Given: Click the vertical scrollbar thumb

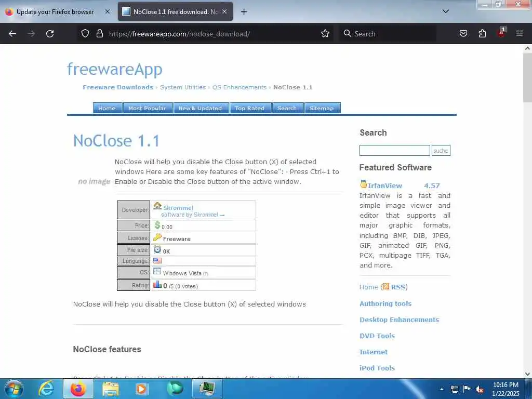Looking at the screenshot, I should point(527,78).
